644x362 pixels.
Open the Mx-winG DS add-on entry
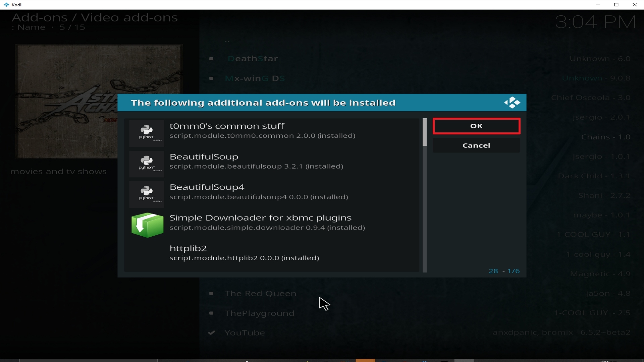[x=255, y=78]
